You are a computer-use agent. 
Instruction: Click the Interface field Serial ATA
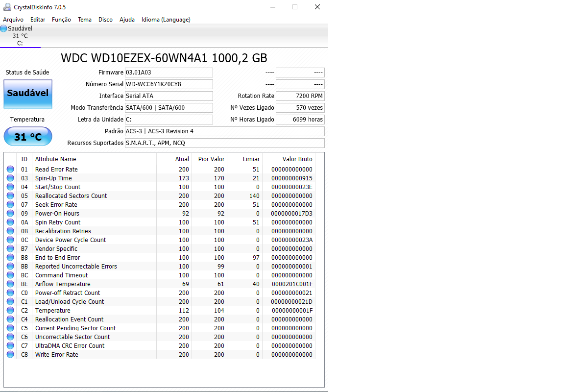tap(169, 96)
